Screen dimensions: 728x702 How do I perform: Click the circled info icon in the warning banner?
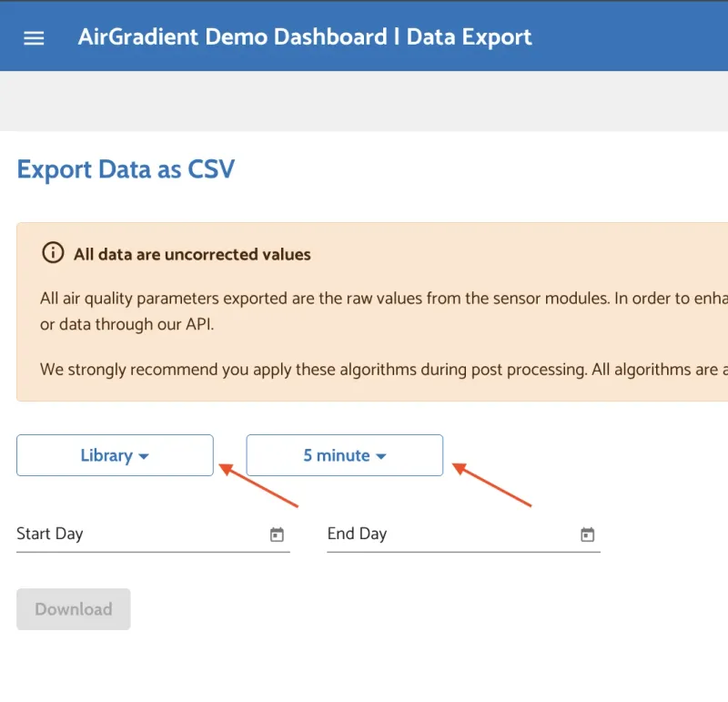[53, 253]
